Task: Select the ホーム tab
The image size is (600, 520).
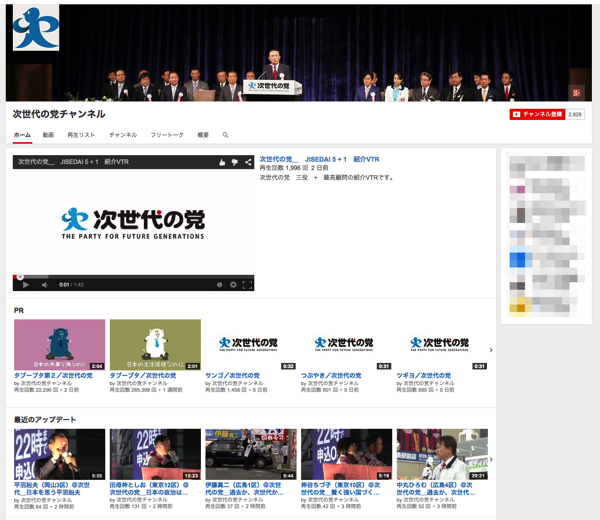Action: pyautogui.click(x=22, y=135)
